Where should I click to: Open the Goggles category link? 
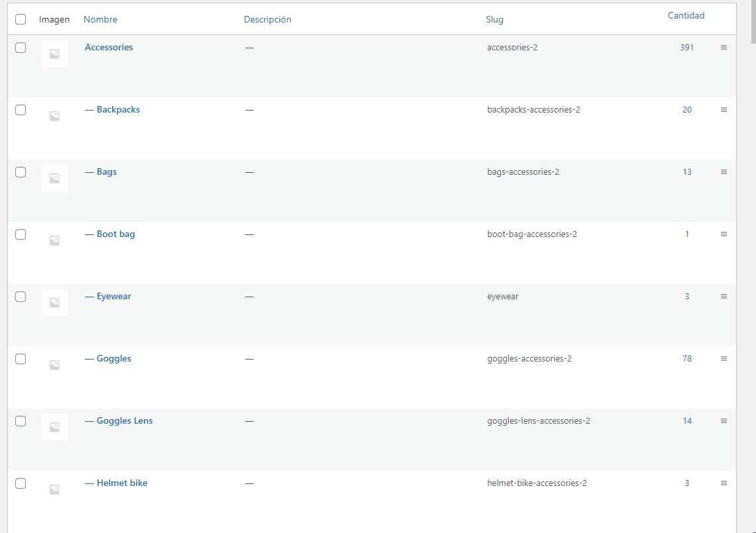pos(108,358)
